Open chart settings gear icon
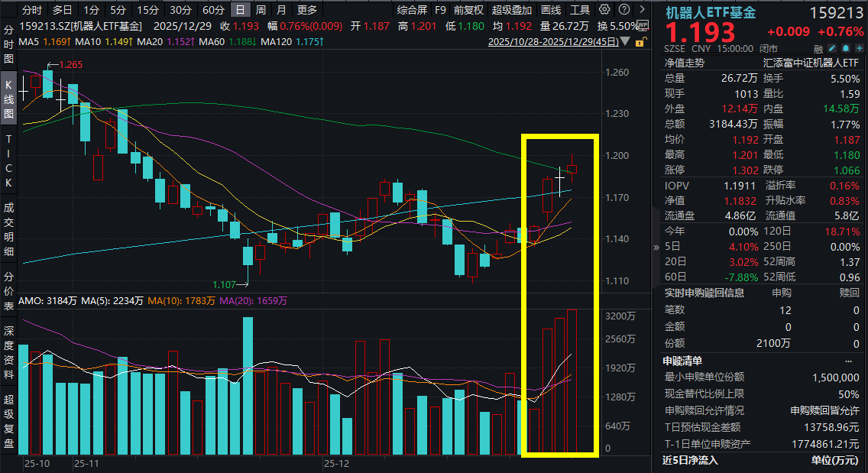The height and width of the screenshot is (473, 868). pyautogui.click(x=604, y=10)
